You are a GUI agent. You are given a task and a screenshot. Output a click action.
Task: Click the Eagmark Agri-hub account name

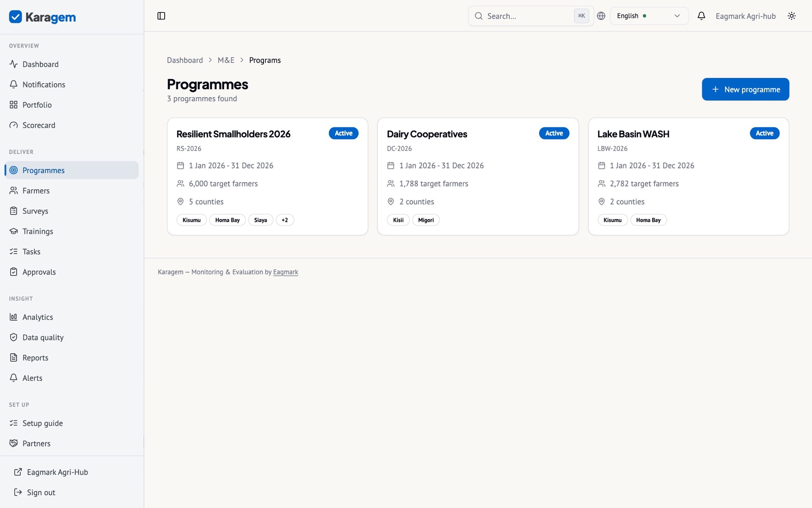[x=746, y=16]
